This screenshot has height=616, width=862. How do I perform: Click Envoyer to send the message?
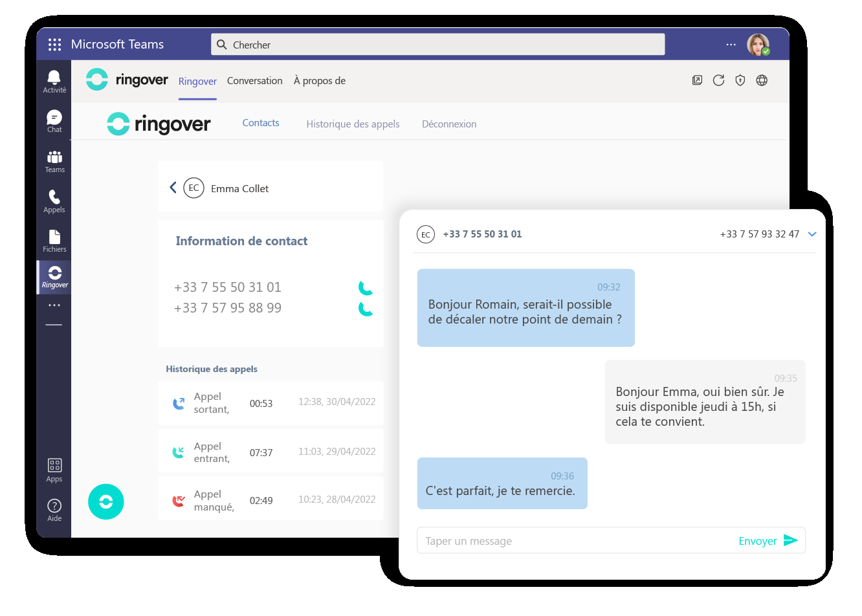pyautogui.click(x=758, y=541)
